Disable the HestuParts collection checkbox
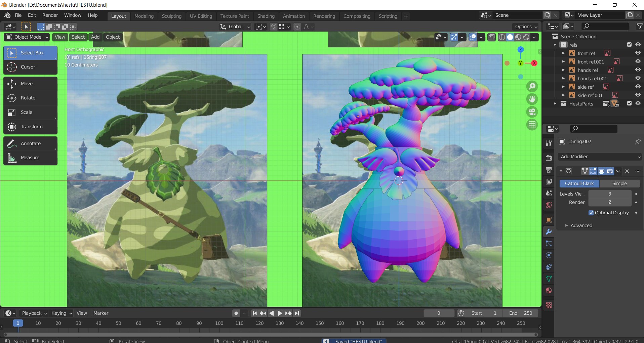 click(x=629, y=103)
